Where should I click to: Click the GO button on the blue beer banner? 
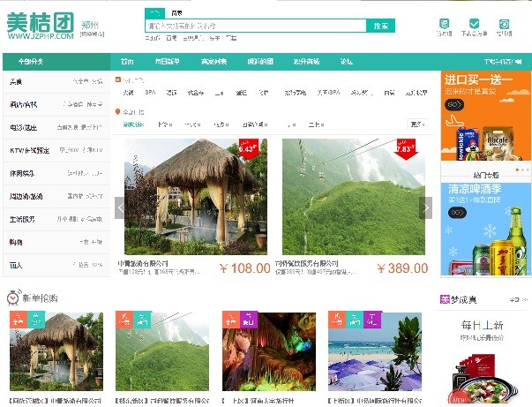pyautogui.click(x=457, y=213)
